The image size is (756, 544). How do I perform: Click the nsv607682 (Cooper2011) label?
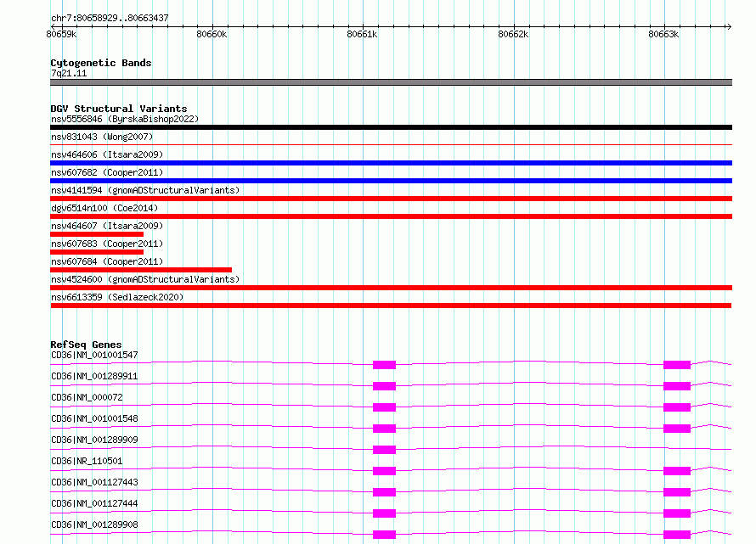coord(107,172)
